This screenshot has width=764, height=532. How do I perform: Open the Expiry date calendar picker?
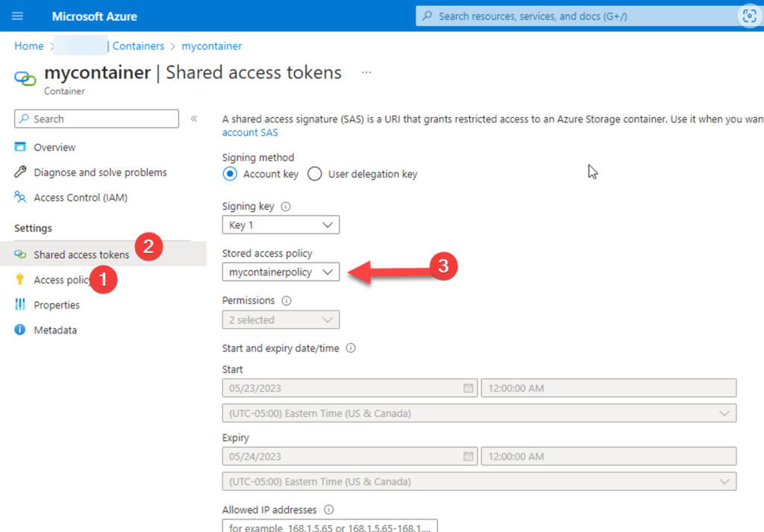point(469,457)
